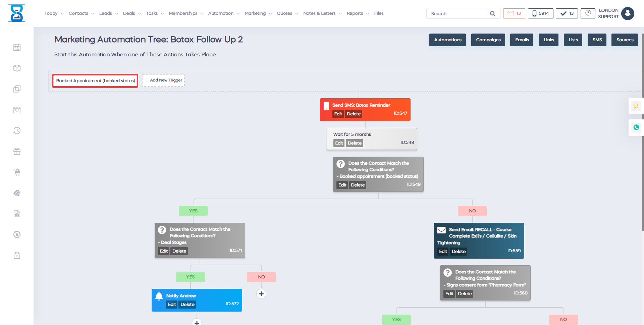Screen dimensions: 644x325
Task: Click the green WhatsApp floating icon
Action: click(636, 127)
